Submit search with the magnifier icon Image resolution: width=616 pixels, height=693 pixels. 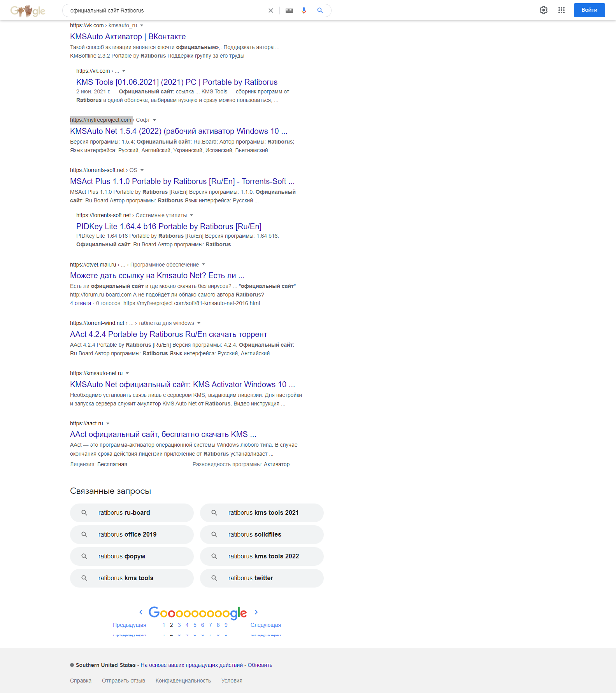click(x=320, y=11)
